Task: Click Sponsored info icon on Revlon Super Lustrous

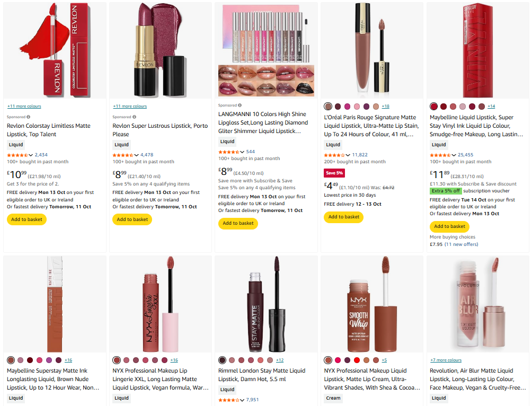Action: click(x=135, y=117)
